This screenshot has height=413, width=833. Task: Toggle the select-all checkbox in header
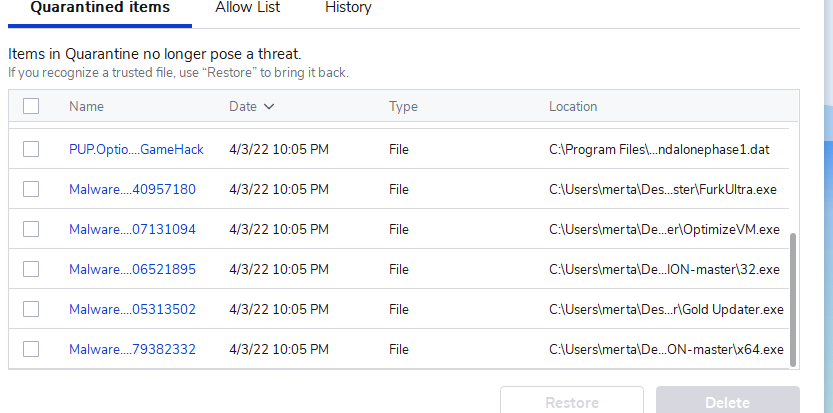(31, 106)
